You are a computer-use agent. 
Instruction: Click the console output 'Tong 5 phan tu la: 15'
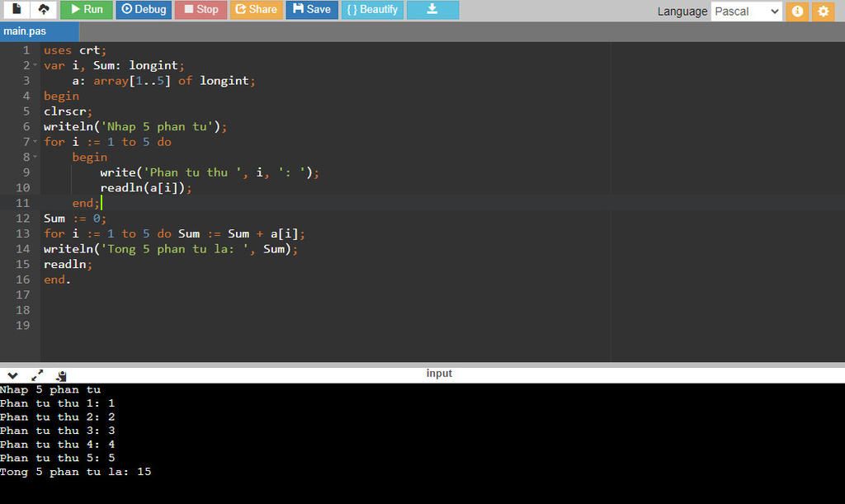75,472
